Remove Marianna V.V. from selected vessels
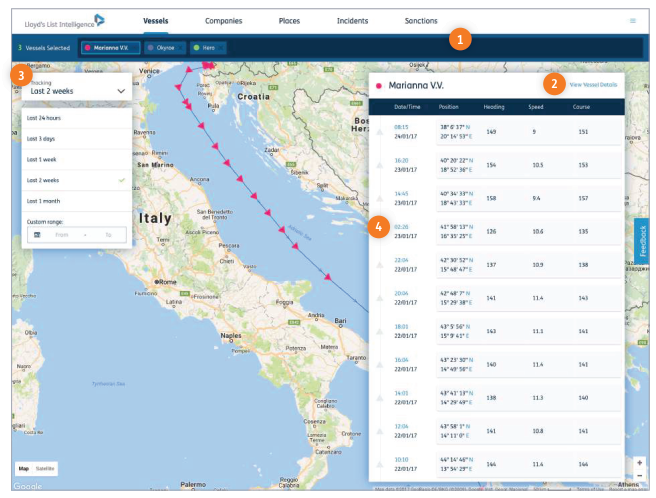The width and height of the screenshot is (656, 498). pyautogui.click(x=134, y=48)
